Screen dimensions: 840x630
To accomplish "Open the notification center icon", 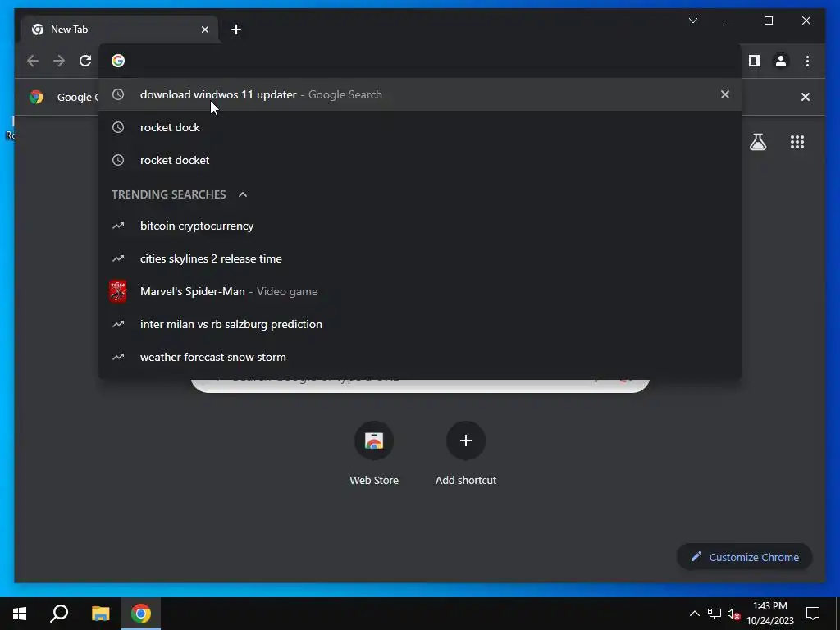I will coord(813,614).
